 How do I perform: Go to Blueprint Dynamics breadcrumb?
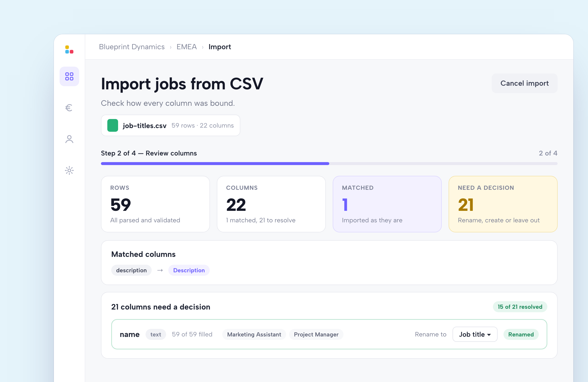(132, 47)
